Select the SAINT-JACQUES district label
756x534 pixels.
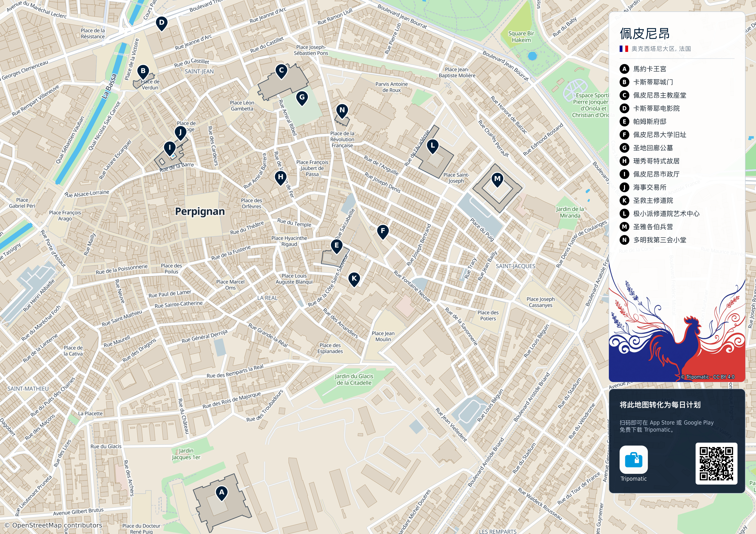[x=516, y=266]
